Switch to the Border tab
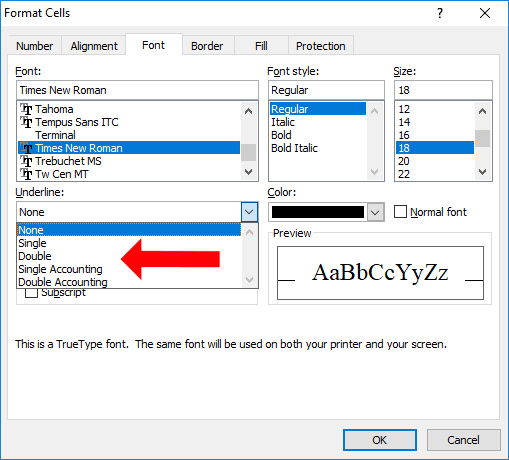The height and width of the screenshot is (460, 509). point(207,46)
